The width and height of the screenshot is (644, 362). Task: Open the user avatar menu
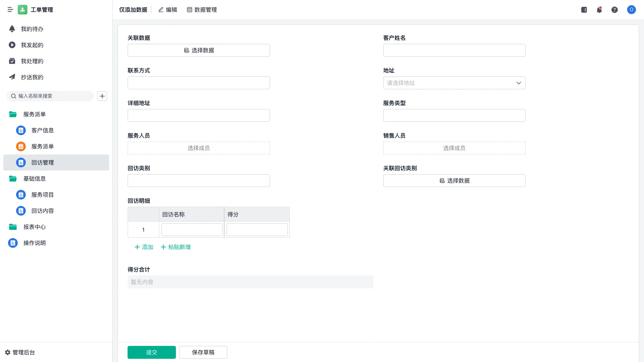tap(631, 10)
